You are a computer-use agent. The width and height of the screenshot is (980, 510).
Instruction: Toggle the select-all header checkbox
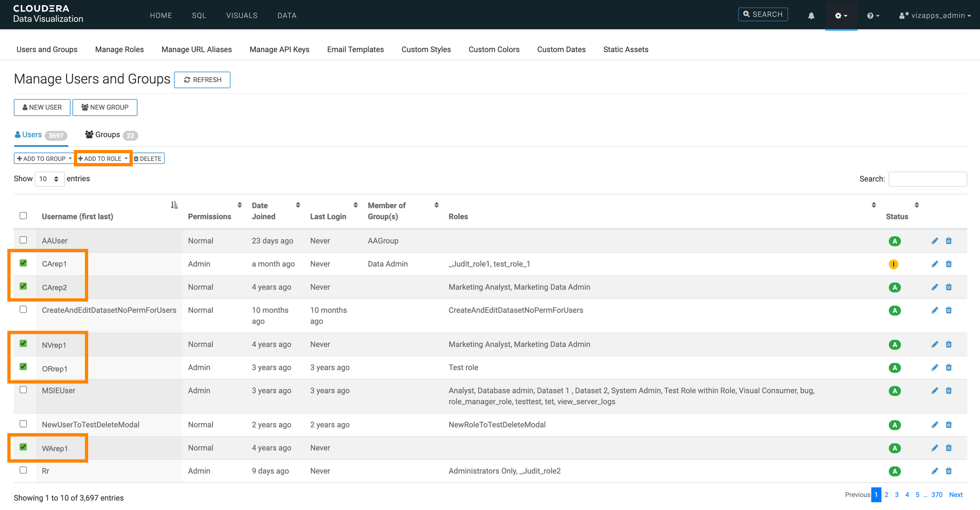point(23,216)
